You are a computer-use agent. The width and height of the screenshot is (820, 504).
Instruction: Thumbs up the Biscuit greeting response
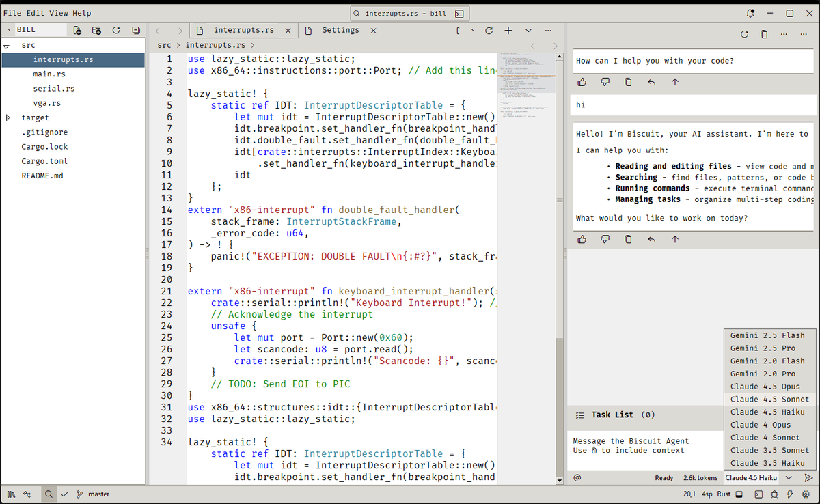coord(582,239)
